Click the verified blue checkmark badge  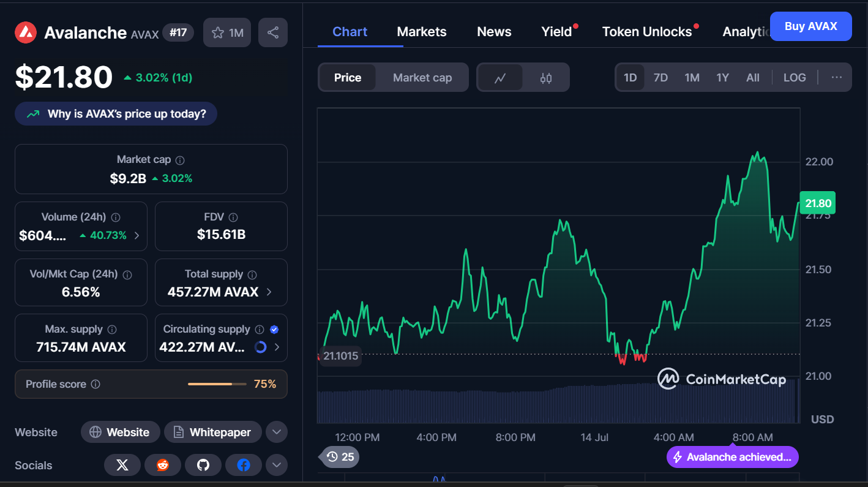[274, 330]
